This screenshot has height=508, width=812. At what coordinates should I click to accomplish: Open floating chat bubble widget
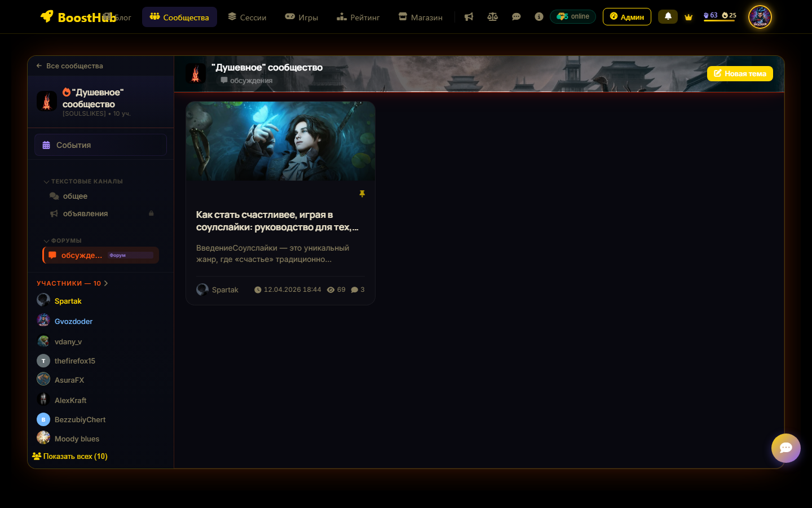(x=785, y=448)
